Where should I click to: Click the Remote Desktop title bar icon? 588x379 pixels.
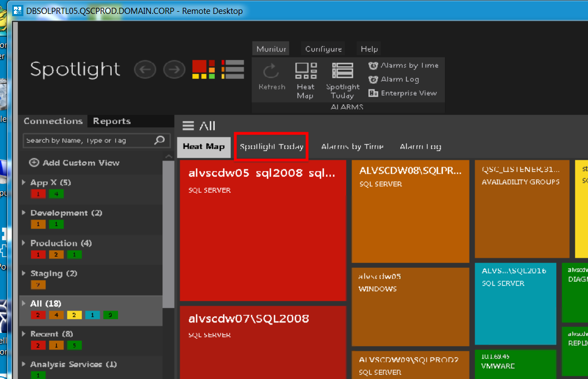17,11
